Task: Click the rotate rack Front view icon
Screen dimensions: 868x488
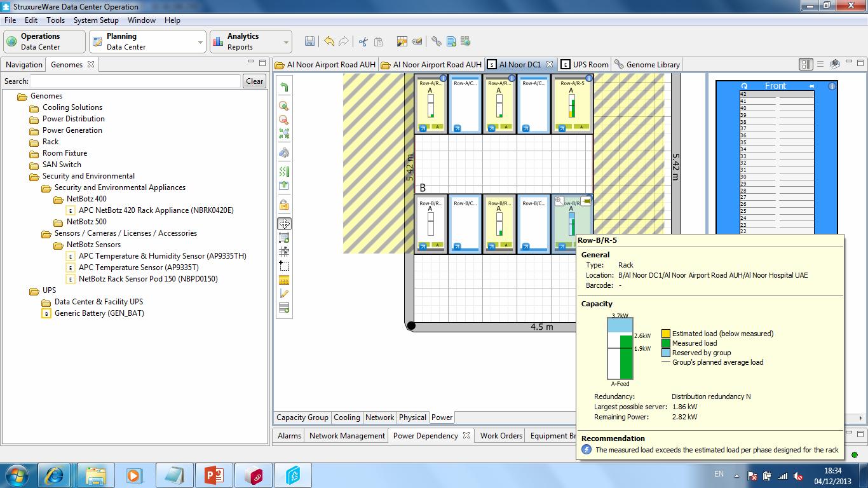Action: pyautogui.click(x=744, y=86)
